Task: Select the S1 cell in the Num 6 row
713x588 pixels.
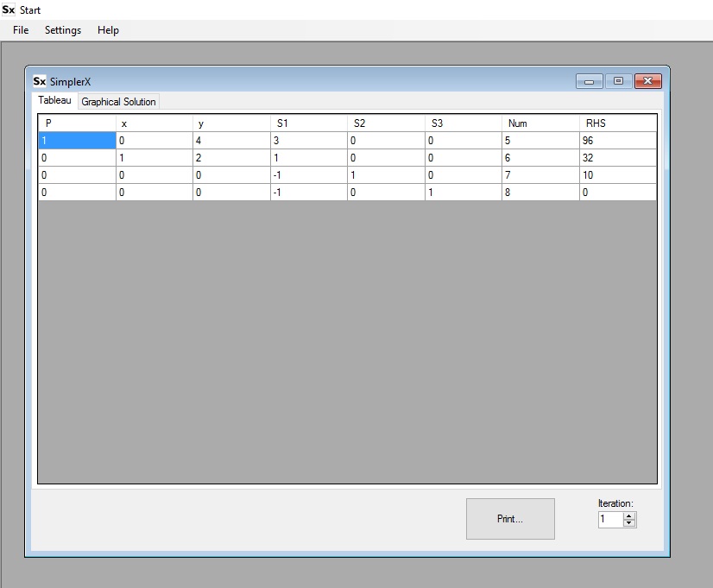Action: click(309, 158)
